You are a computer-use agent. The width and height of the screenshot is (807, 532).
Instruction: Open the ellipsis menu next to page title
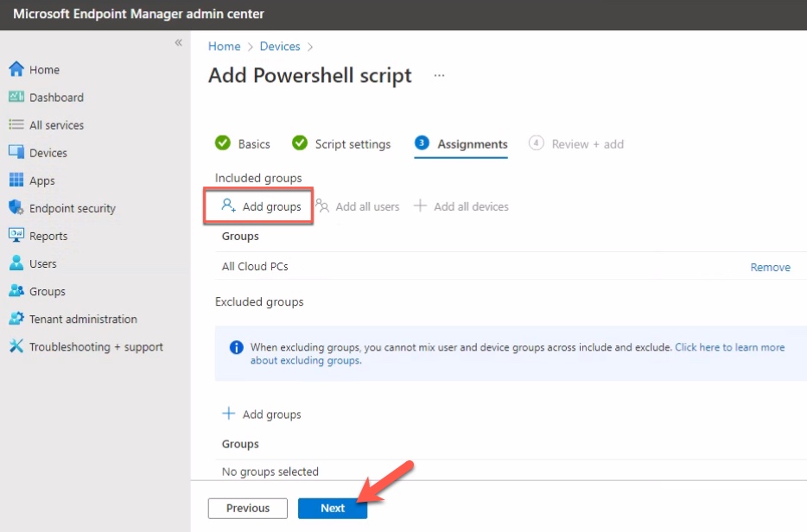pyautogui.click(x=439, y=76)
